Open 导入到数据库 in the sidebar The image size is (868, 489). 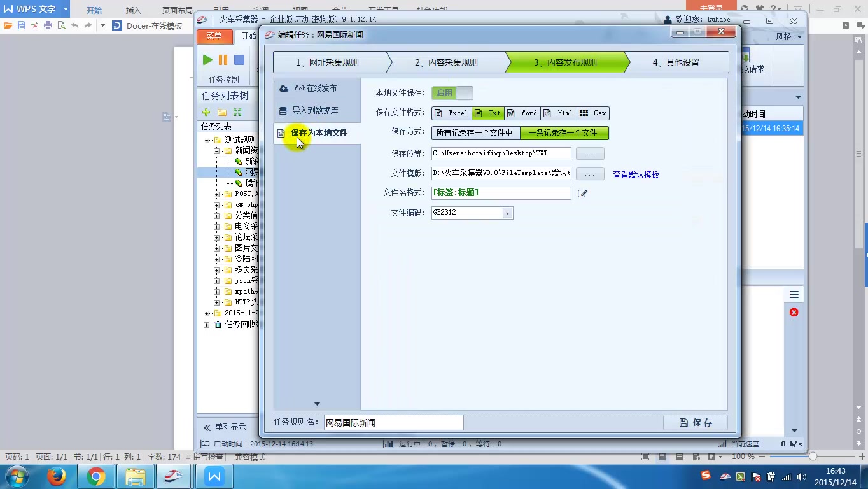[317, 110]
